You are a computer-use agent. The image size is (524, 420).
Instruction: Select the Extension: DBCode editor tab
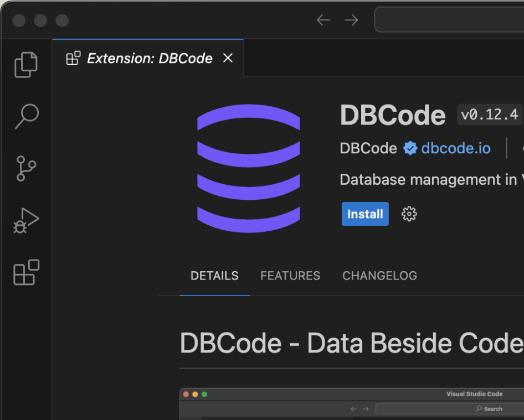pyautogui.click(x=150, y=59)
